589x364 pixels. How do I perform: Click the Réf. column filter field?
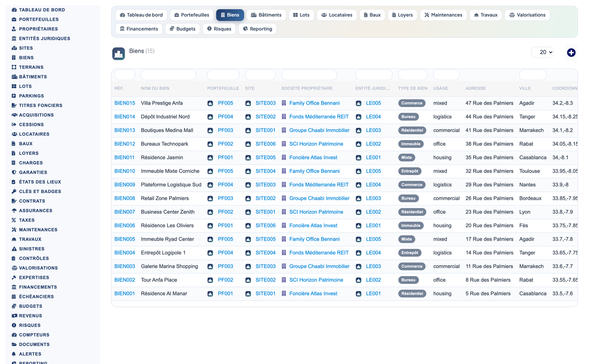tap(125, 75)
